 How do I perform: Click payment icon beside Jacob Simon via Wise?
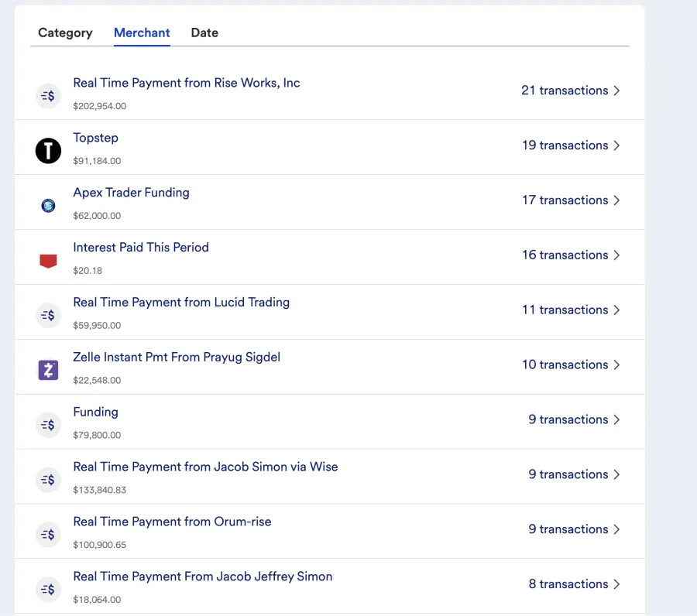point(48,480)
